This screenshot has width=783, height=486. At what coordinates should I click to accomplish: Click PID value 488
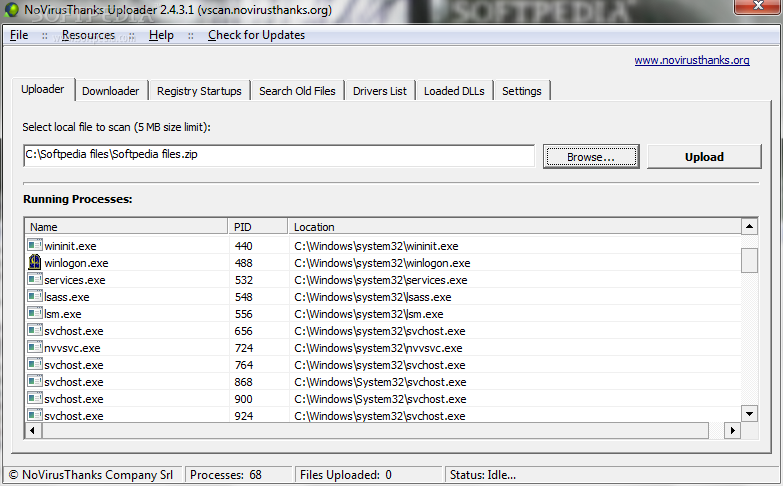point(244,263)
